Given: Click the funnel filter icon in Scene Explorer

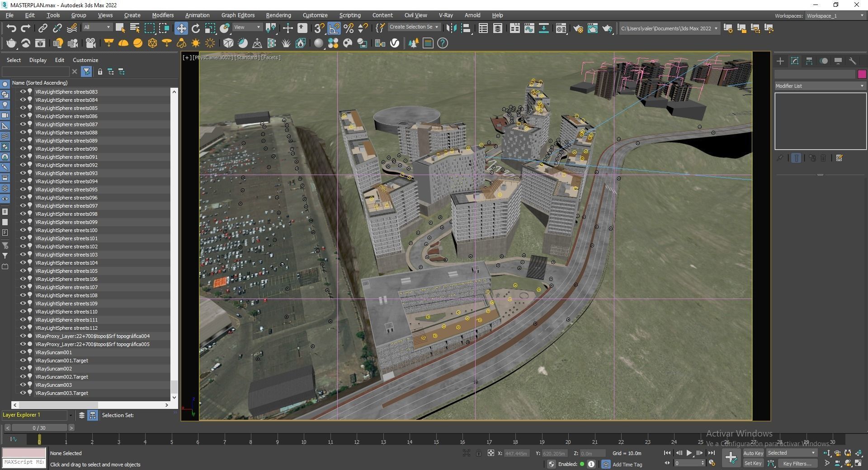Looking at the screenshot, I should pyautogui.click(x=86, y=71).
